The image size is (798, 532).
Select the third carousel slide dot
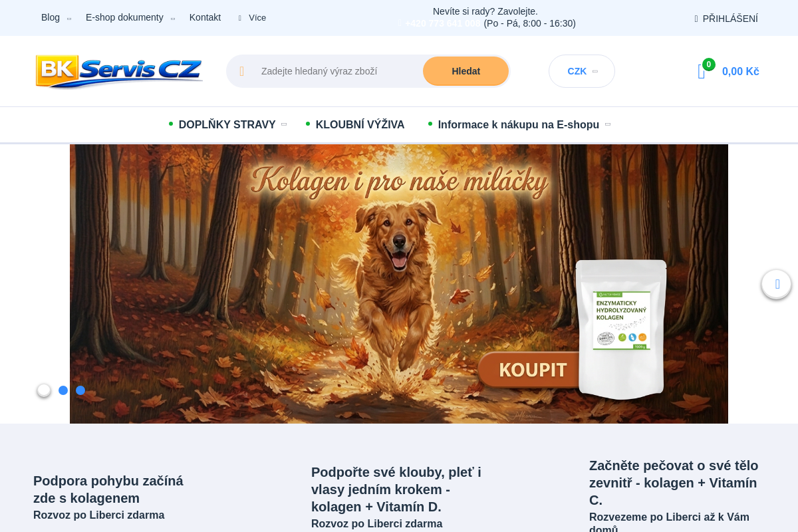coord(80,390)
